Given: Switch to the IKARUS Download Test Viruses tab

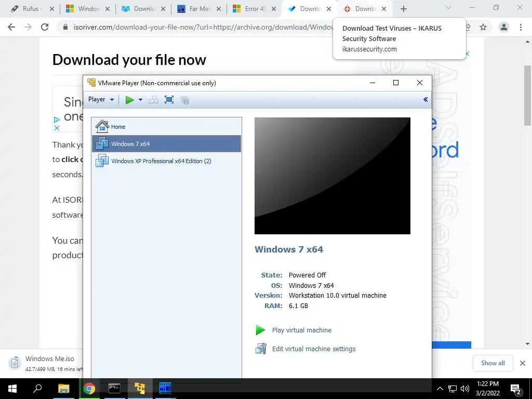Looking at the screenshot, I should coord(365,9).
